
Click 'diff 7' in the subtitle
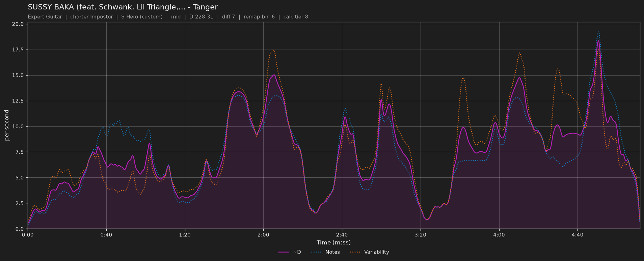[x=229, y=17]
